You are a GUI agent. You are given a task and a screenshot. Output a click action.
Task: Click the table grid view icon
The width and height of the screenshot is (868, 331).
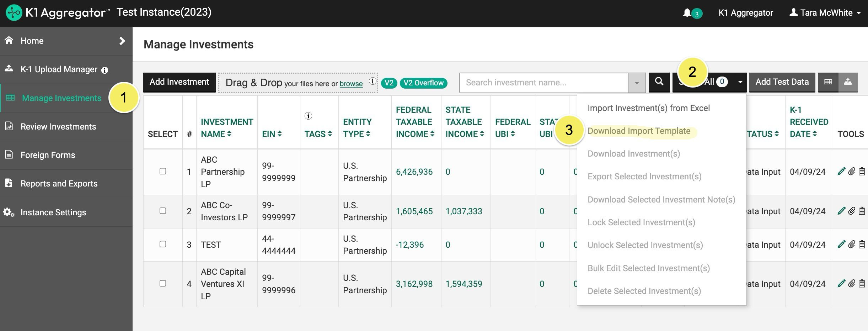point(828,82)
